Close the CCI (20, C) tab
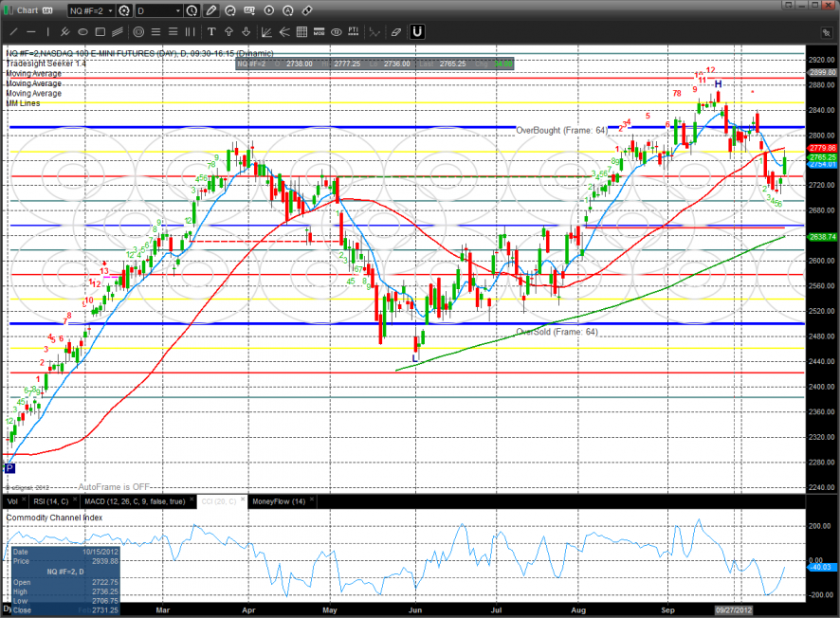The height and width of the screenshot is (618, 840). coord(242,500)
